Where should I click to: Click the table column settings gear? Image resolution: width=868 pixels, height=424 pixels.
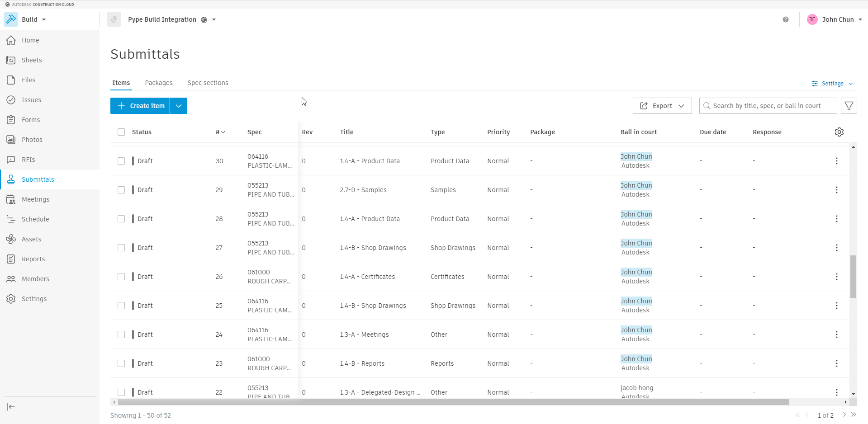(x=839, y=132)
